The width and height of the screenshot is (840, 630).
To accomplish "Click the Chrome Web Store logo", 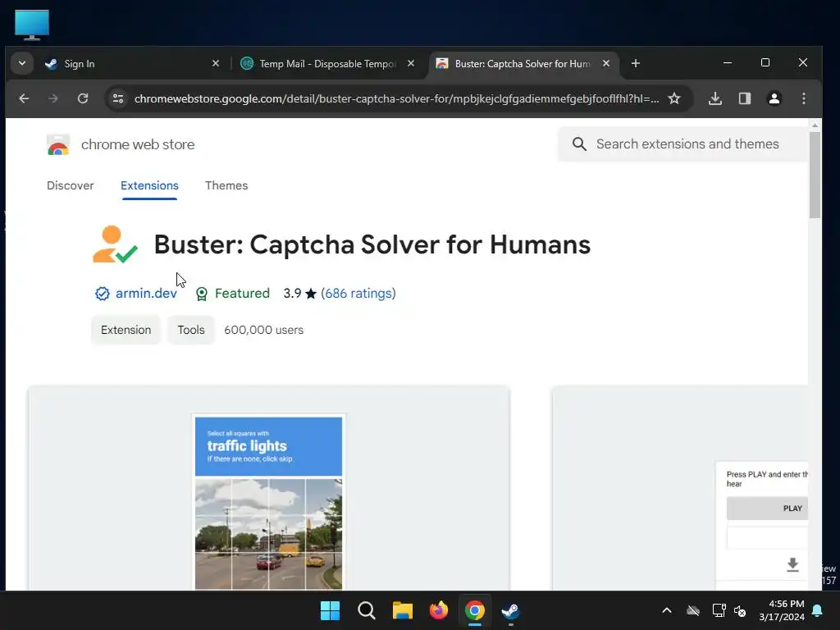I will tap(58, 144).
